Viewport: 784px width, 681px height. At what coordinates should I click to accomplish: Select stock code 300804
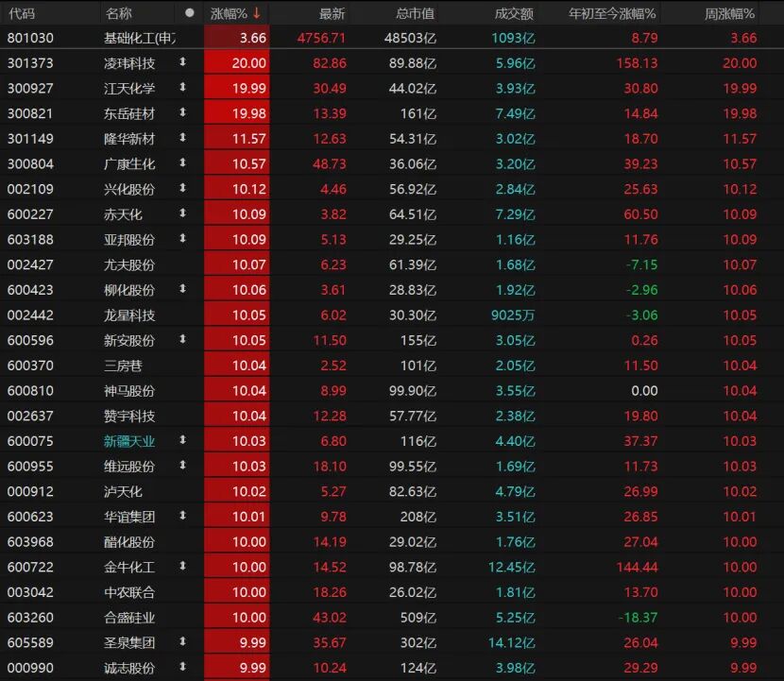coord(30,164)
